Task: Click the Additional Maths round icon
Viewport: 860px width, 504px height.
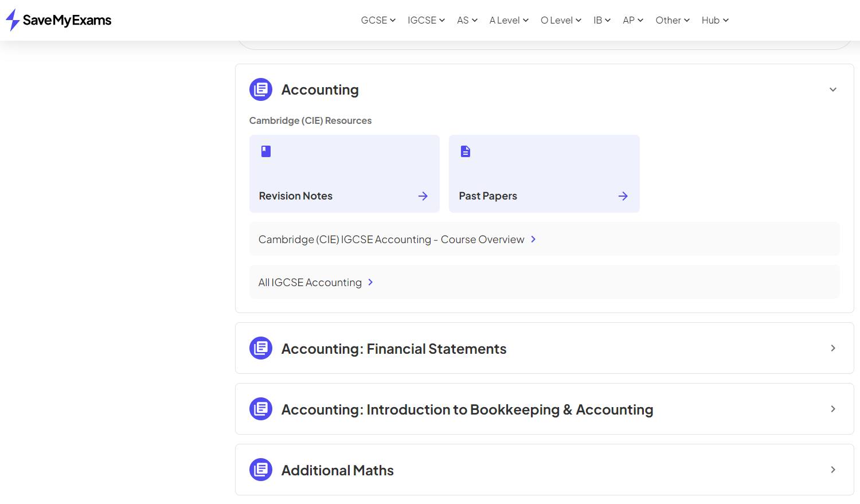Action: click(x=261, y=470)
